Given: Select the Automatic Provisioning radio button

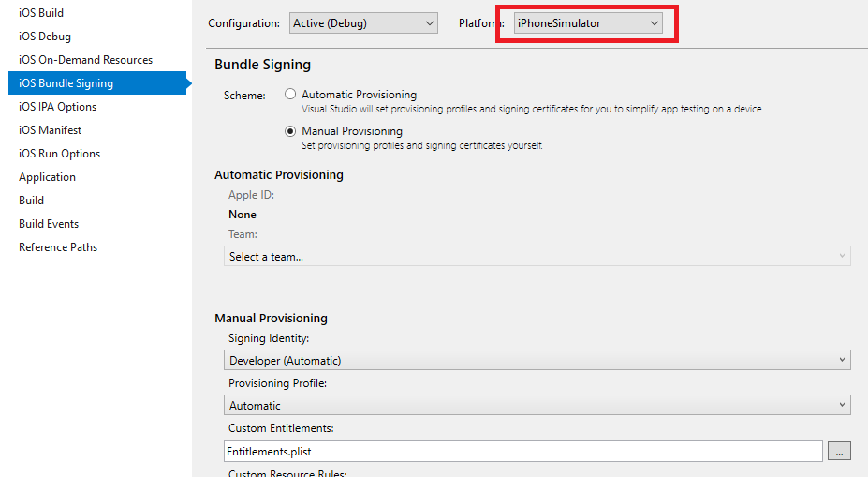Looking at the screenshot, I should [290, 94].
